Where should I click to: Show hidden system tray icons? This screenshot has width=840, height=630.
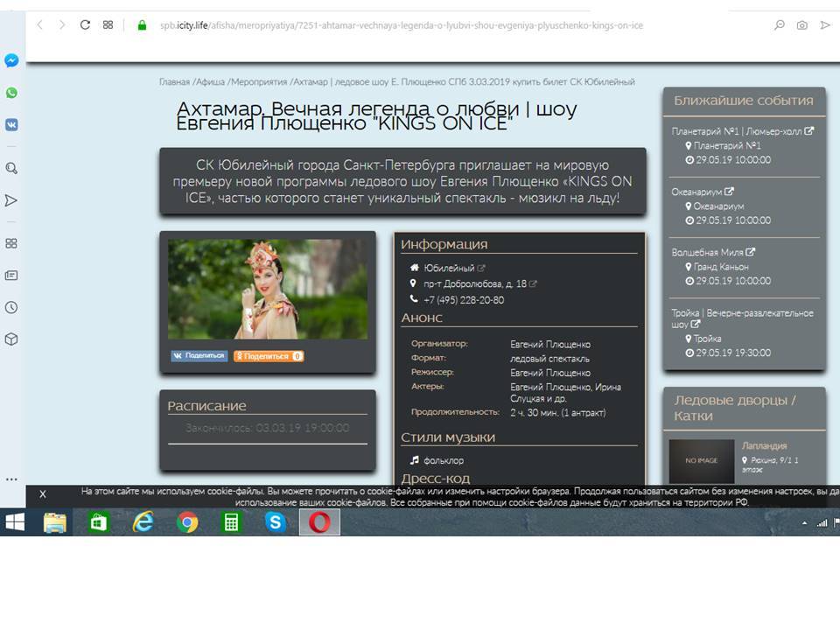(804, 523)
